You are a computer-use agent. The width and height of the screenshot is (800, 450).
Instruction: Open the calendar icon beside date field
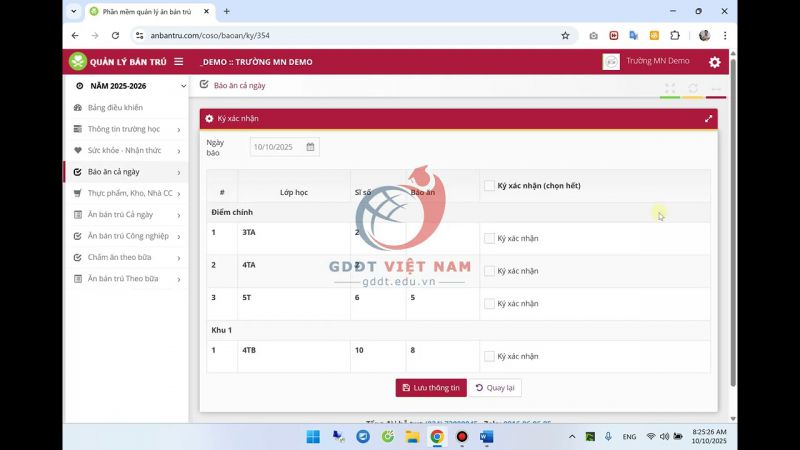310,147
